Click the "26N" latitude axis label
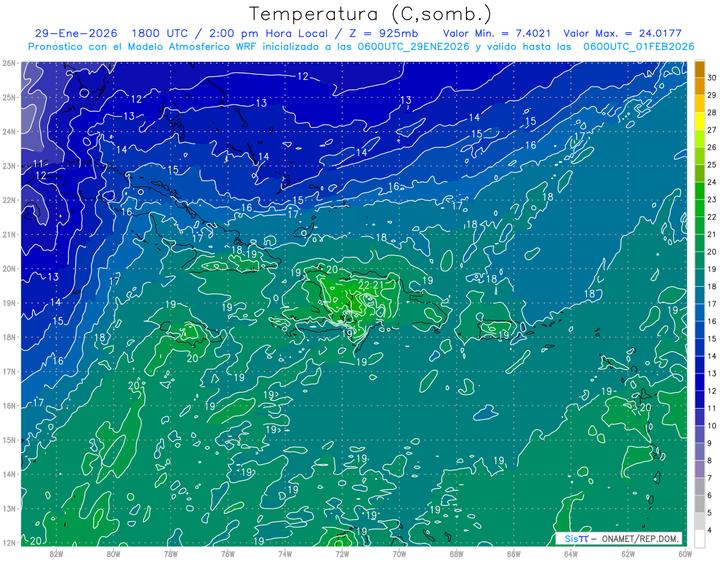The width and height of the screenshot is (728, 562). pos(9,63)
